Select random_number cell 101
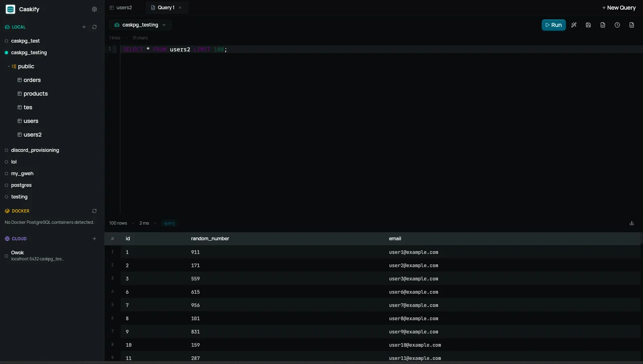Screen dimensions: 643x364 tap(195, 319)
